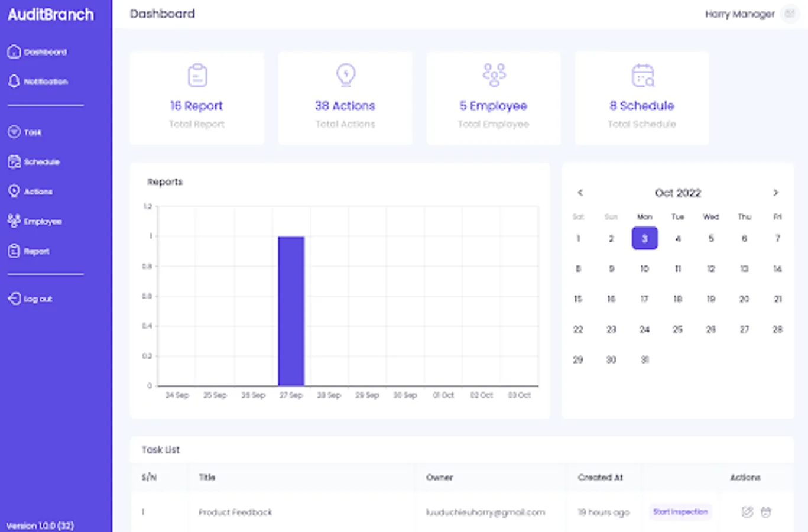Click the delete icon in task row

pos(766,512)
